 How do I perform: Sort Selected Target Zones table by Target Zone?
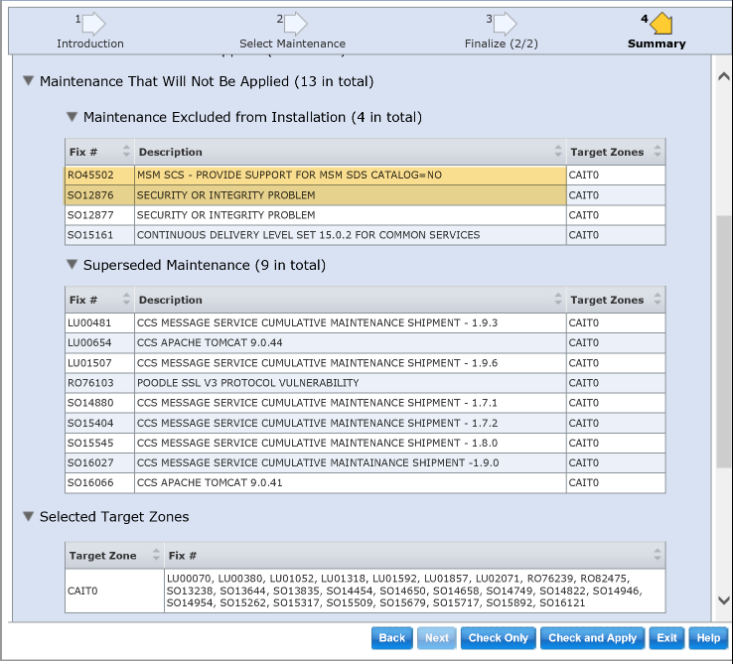(156, 556)
